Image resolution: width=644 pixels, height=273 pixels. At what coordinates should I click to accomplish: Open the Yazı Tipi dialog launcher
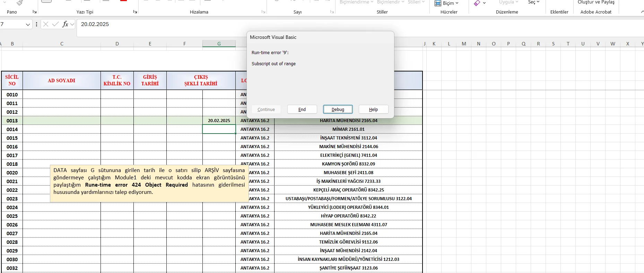click(135, 12)
